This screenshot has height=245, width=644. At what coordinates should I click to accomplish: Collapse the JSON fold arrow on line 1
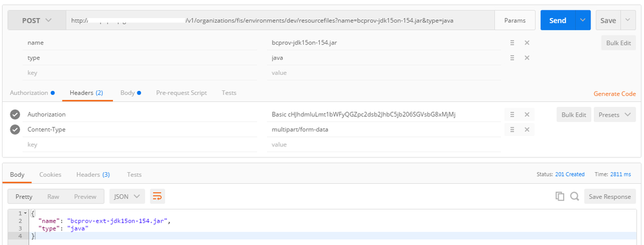(x=26, y=213)
